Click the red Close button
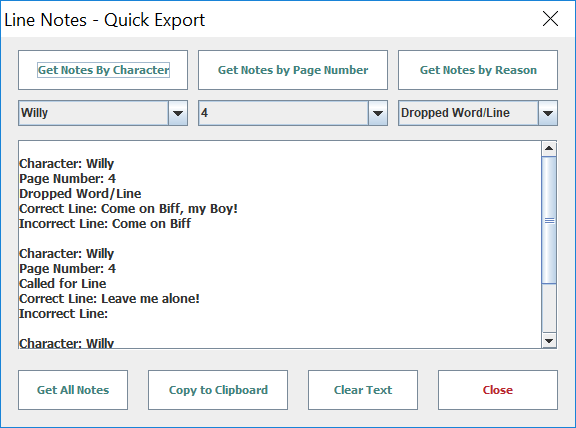 498,390
